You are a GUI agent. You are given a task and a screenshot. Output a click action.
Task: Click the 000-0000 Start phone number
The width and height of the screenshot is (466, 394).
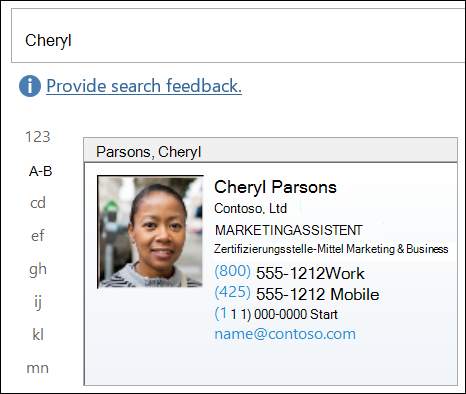[276, 314]
